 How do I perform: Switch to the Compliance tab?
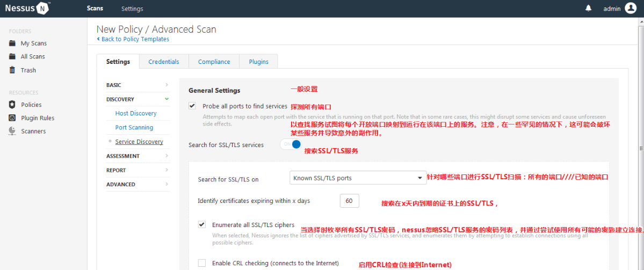tap(214, 62)
